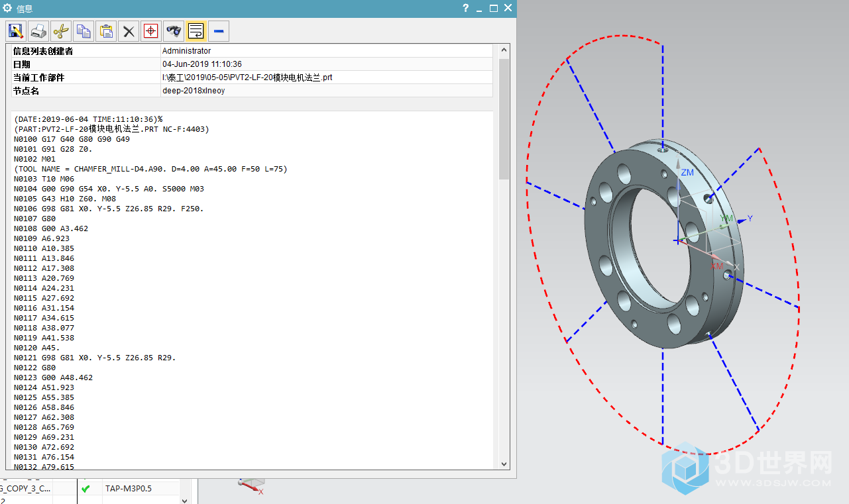Maximize the 信息 window

click(x=494, y=8)
